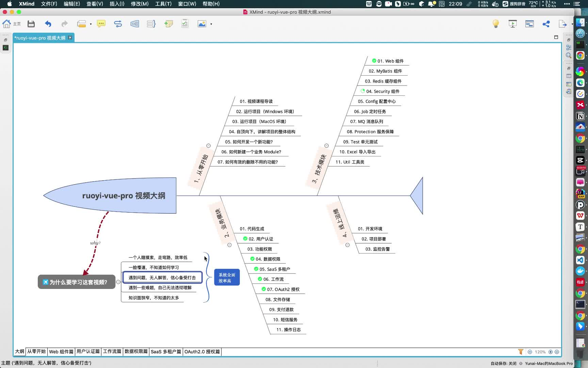Screen dimensions: 588x368
Task: Open the task info checklist icon
Action: point(185,24)
